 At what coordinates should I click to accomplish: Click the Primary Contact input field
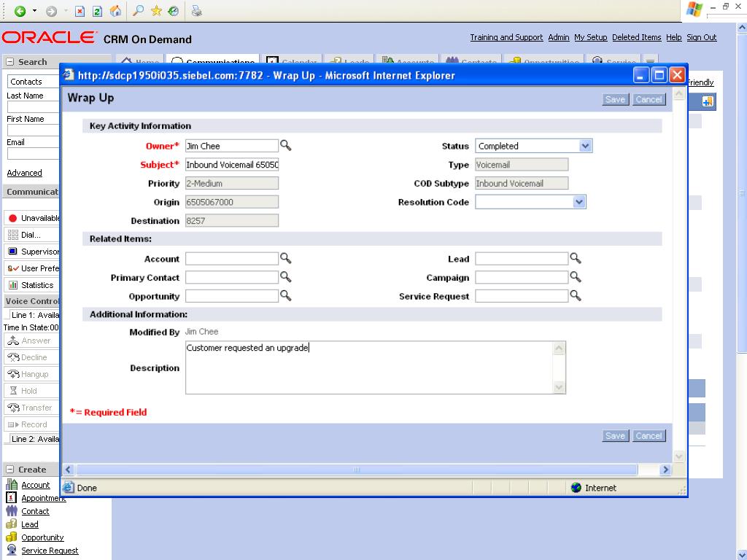(x=231, y=277)
